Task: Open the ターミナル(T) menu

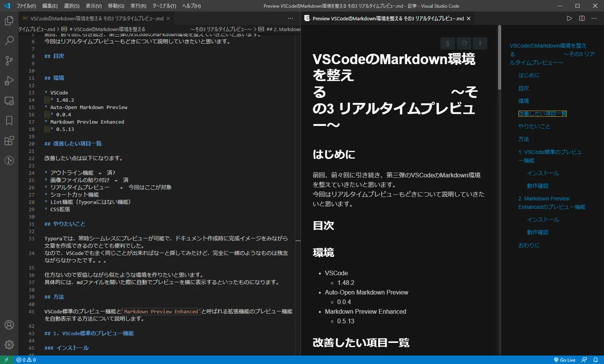Action: pos(165,6)
